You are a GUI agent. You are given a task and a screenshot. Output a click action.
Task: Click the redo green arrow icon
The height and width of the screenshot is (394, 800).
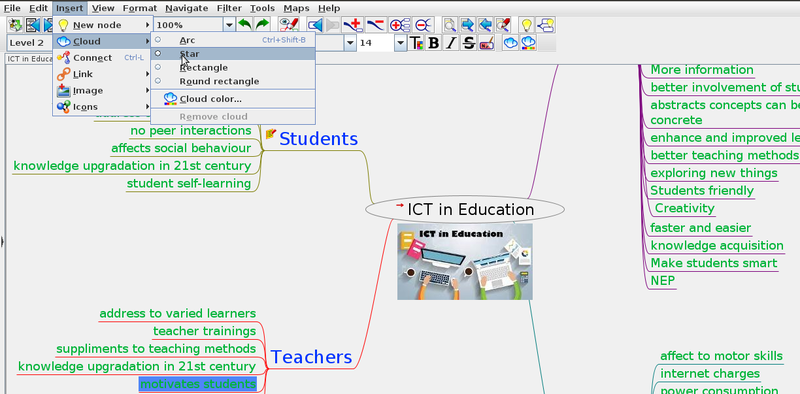click(x=262, y=24)
